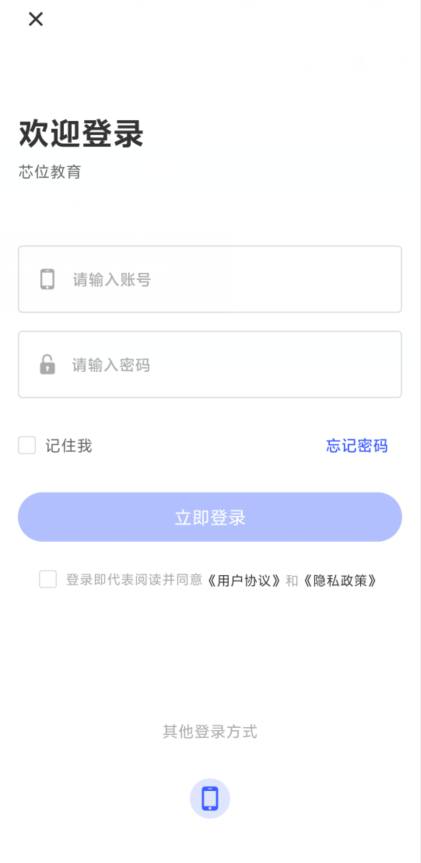Click the 芯位教育 subtitle text
Screen dimensions: 421x863
pyautogui.click(x=50, y=172)
